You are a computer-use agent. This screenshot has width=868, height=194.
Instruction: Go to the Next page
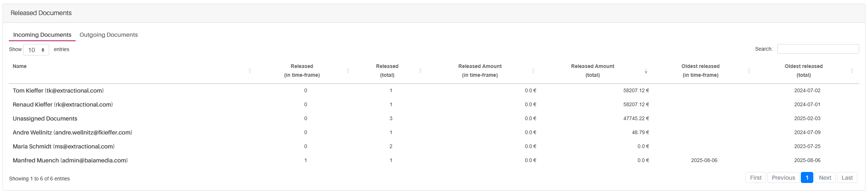[x=825, y=178]
